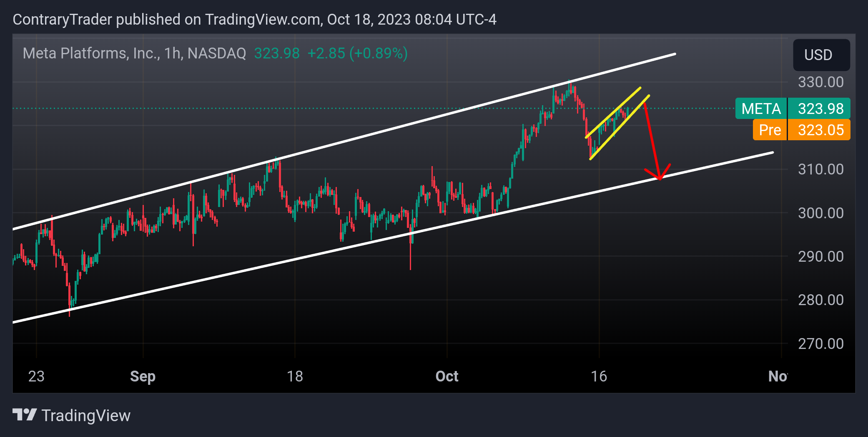Click the 300.00 price axis label
Image resolution: width=868 pixels, height=437 pixels.
[x=820, y=213]
